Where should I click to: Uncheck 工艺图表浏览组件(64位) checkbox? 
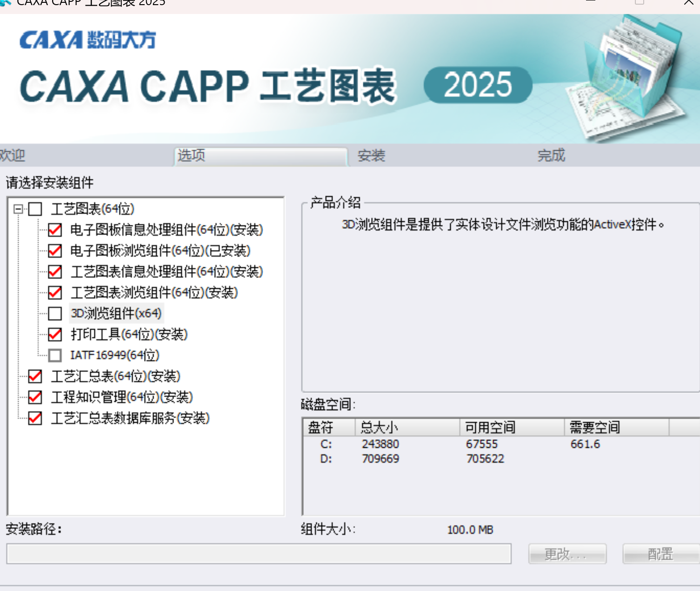click(x=55, y=292)
